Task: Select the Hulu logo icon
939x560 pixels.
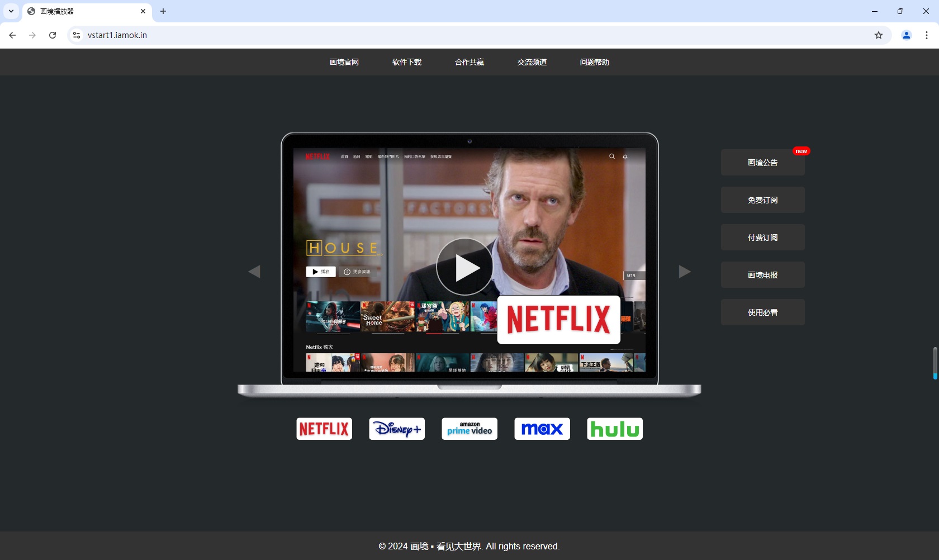Action: coord(615,429)
